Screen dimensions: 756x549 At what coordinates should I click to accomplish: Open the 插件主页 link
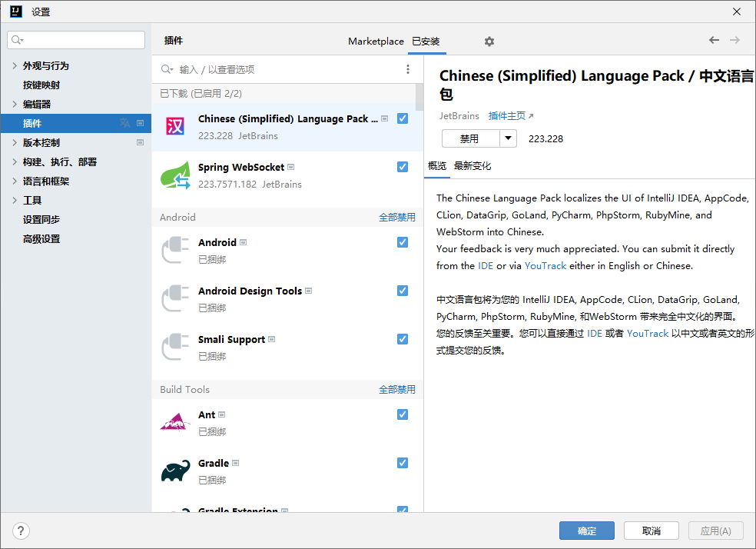pyautogui.click(x=511, y=116)
